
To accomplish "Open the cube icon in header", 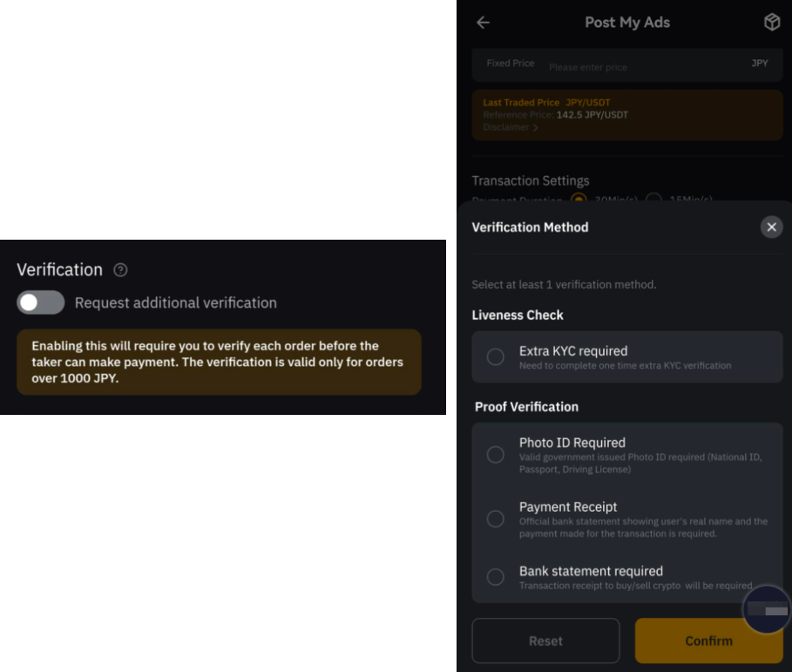I will (772, 22).
